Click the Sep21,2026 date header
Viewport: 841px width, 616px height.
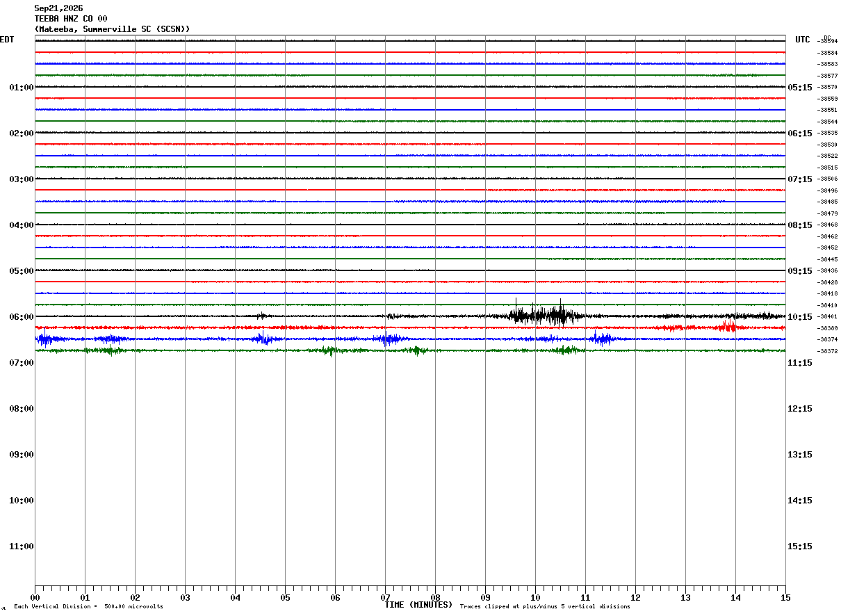[x=58, y=8]
